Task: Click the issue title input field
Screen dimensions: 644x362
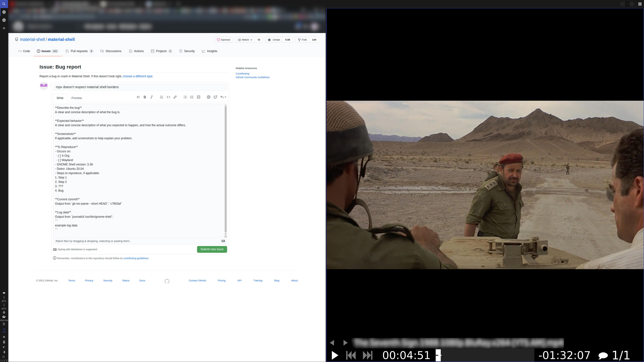Action: pos(140,87)
